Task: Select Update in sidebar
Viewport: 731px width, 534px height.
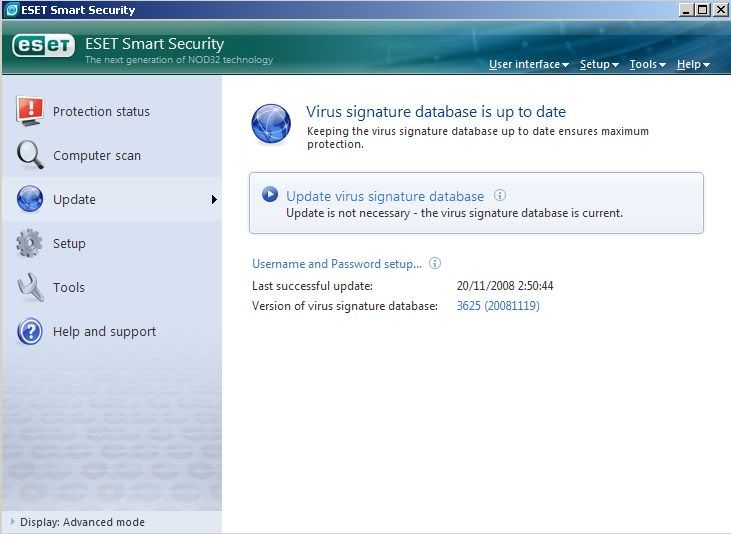Action: coord(112,199)
